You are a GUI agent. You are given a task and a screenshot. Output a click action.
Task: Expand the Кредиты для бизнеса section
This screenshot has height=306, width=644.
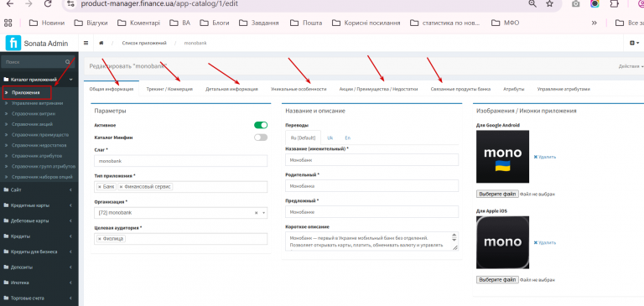(39, 252)
